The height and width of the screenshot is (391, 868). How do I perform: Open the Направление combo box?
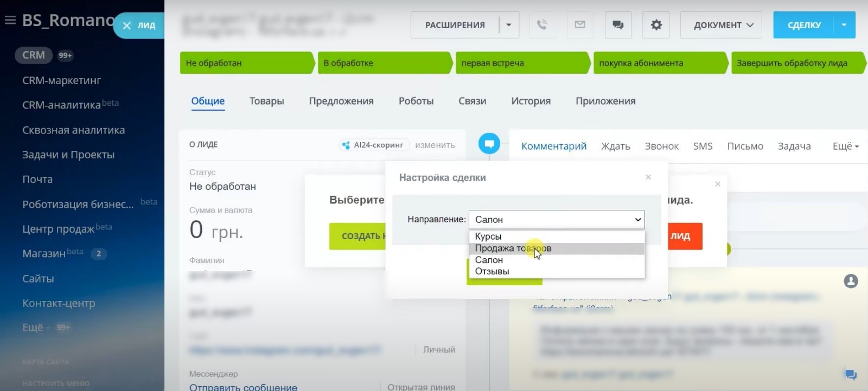tap(557, 220)
